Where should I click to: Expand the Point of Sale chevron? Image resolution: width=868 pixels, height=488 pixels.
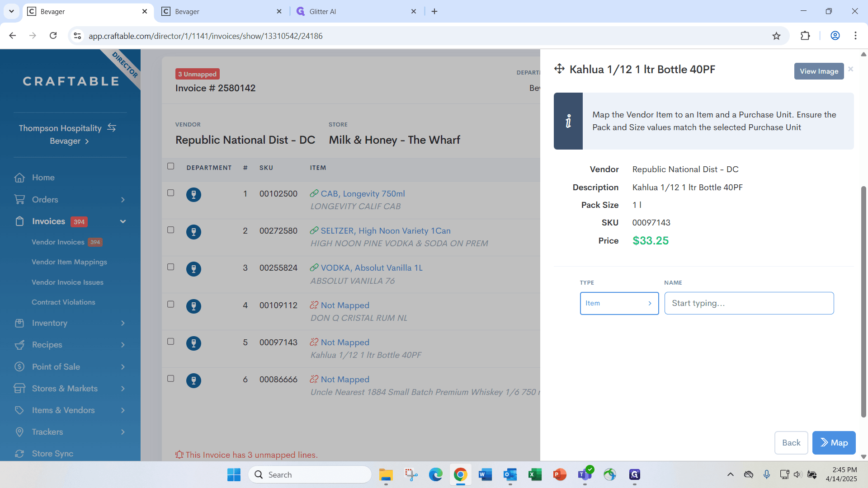click(x=123, y=367)
